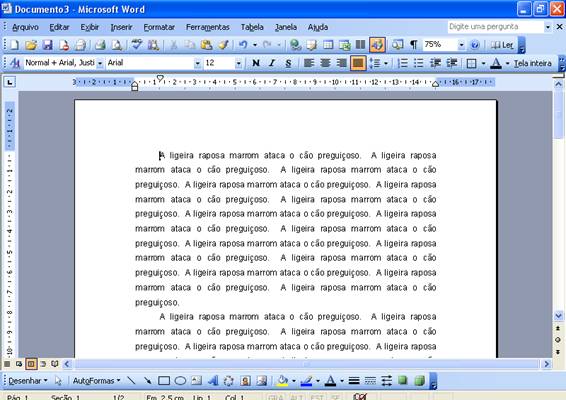
Task: Open Word Help question mark icon
Action: click(475, 45)
